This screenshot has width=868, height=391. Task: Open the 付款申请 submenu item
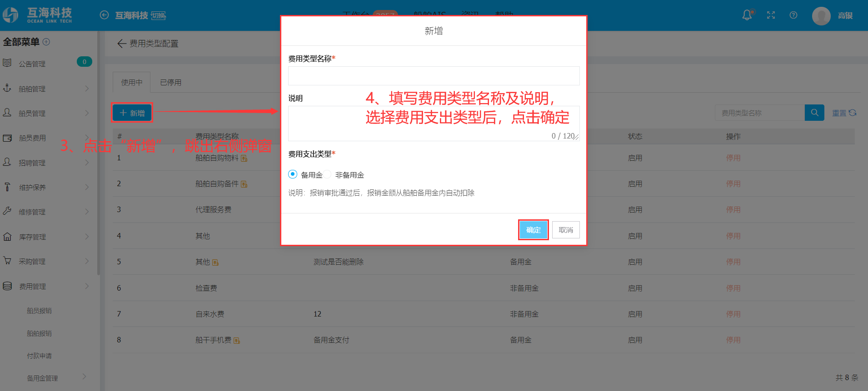(39, 356)
